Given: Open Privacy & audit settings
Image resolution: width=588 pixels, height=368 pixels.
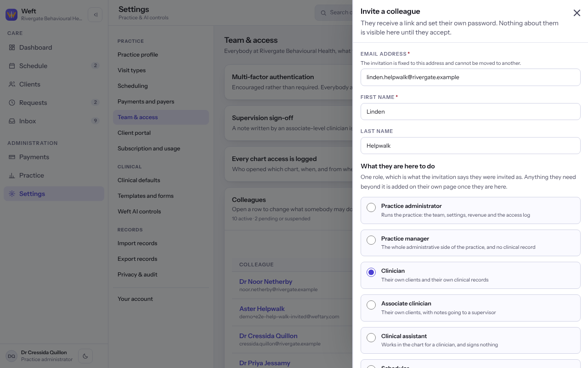Looking at the screenshot, I should 161,275.
